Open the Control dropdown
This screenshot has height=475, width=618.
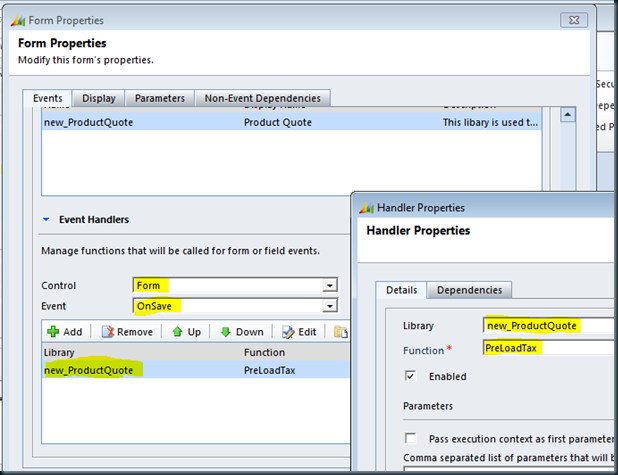pyautogui.click(x=330, y=285)
